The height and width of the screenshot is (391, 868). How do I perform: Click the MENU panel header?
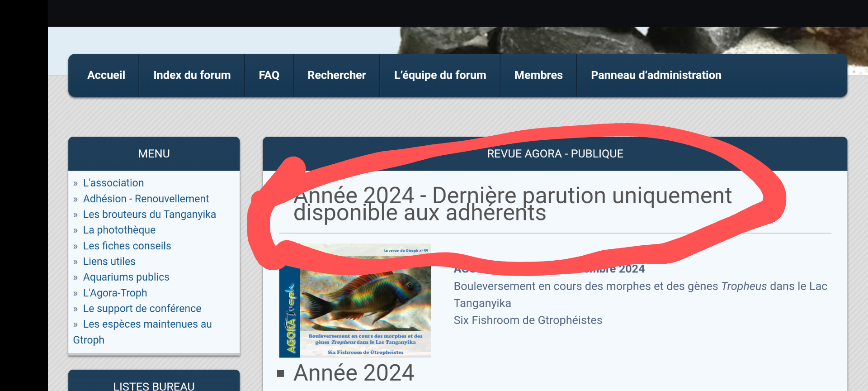(154, 153)
